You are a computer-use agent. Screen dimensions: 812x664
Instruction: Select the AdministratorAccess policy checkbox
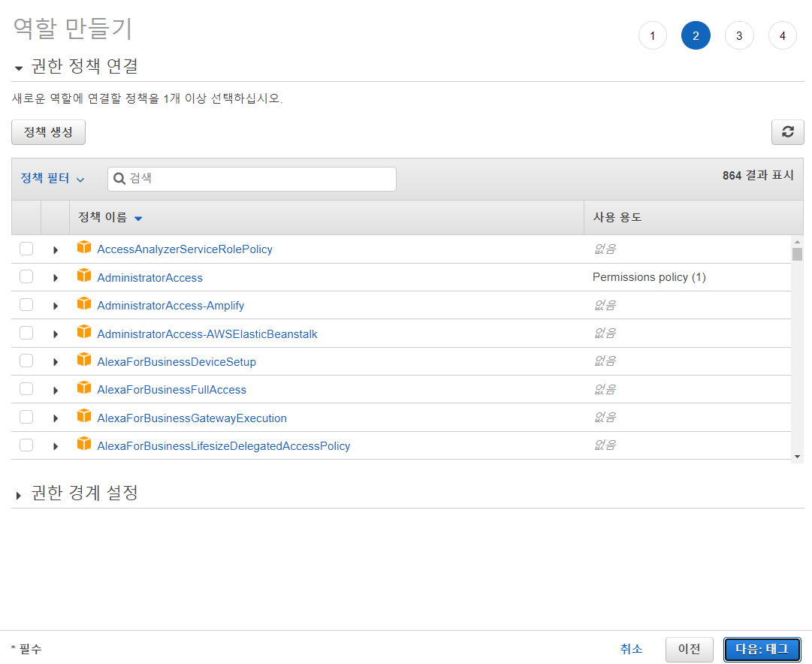click(26, 276)
